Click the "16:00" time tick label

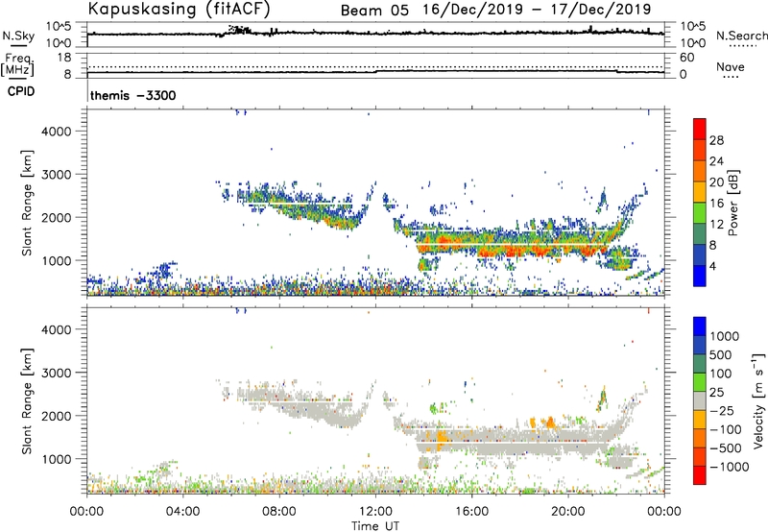(x=471, y=512)
